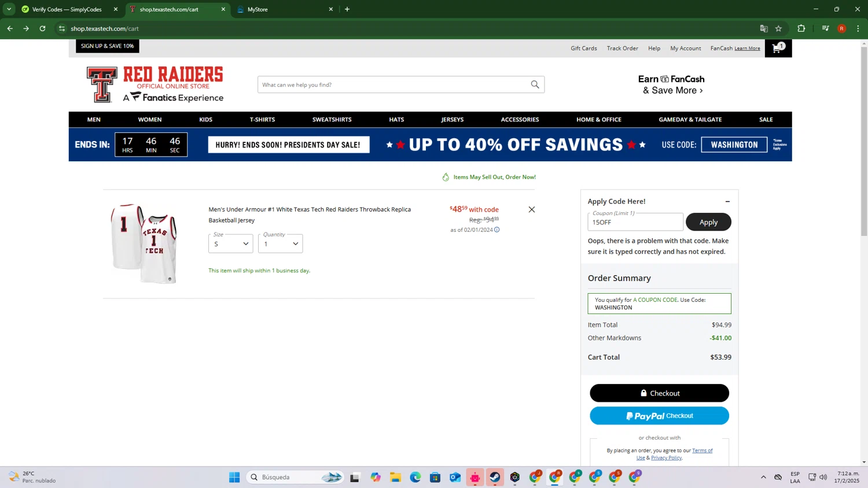Click the PayPal Checkout button

click(659, 416)
